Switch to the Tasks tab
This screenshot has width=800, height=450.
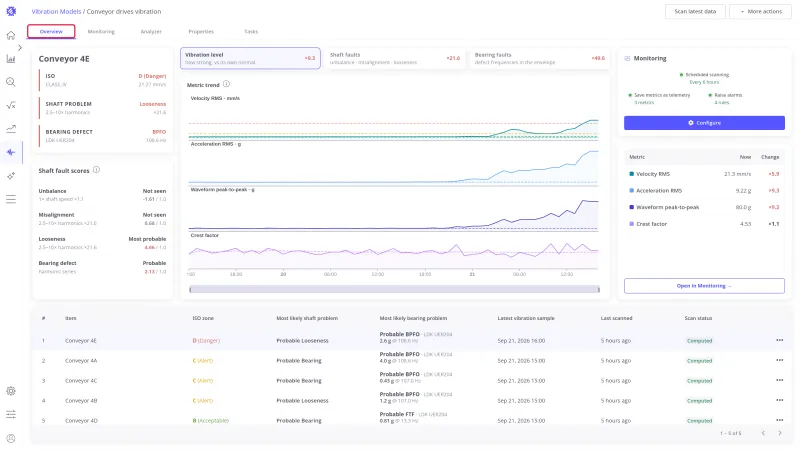tap(251, 32)
